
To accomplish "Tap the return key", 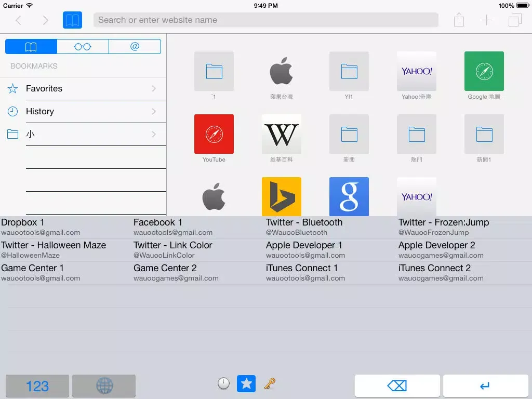I will coord(486,386).
